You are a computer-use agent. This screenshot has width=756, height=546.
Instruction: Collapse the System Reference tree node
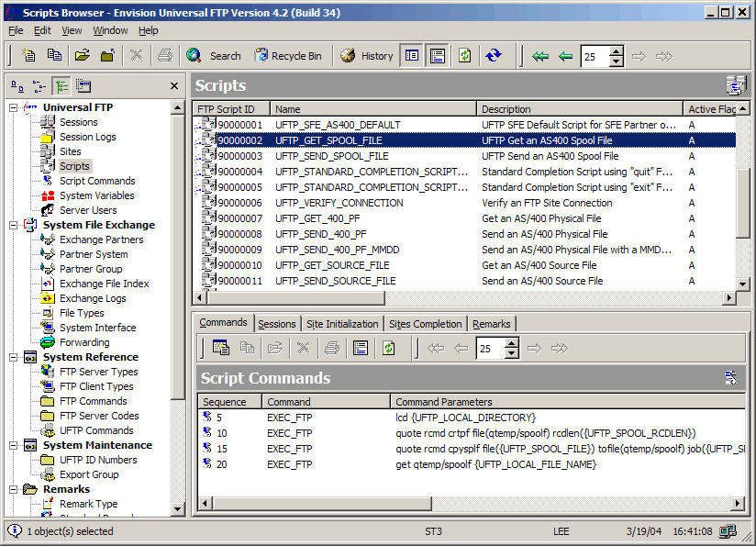(14, 357)
